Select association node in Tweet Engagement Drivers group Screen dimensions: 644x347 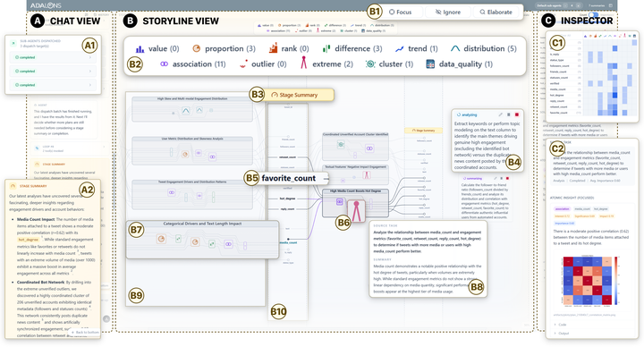pos(172,192)
